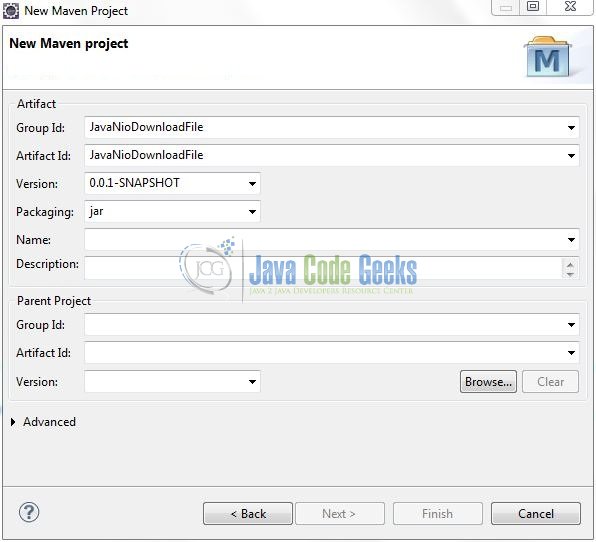Click the help question mark icon
Viewport: 596px width, 542px height.
[x=29, y=512]
